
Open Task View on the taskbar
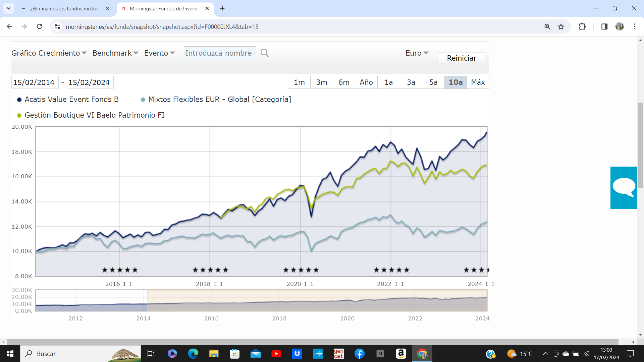click(x=151, y=354)
